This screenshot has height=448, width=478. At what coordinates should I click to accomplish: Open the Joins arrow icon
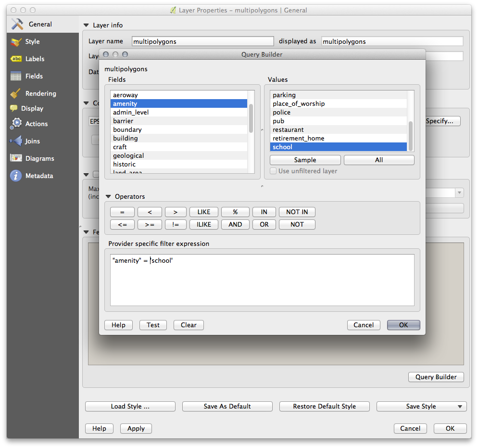[x=16, y=141]
